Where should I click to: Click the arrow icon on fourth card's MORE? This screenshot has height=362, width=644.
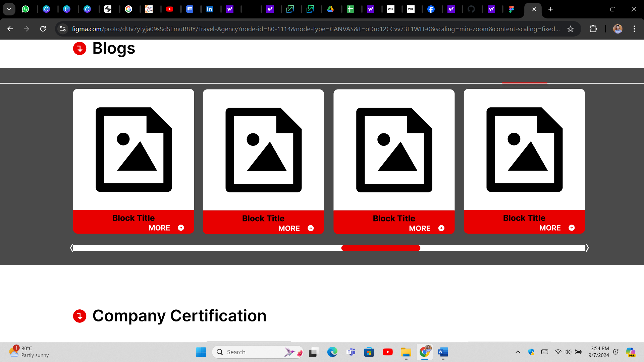point(572,228)
